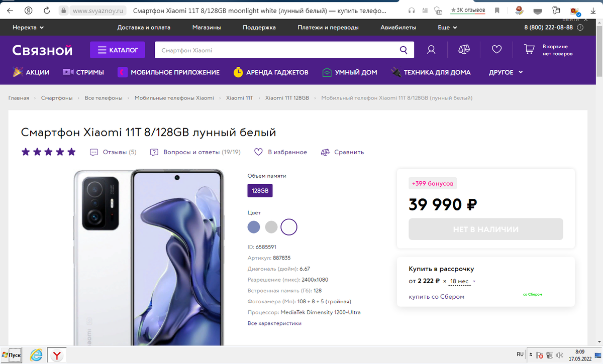Screen dimensions: 603x364
Task: Click the search magnifier icon
Action: click(403, 49)
